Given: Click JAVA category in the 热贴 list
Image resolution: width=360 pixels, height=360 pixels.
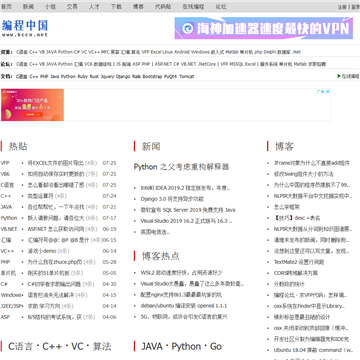Looking at the screenshot, I should click(x=6, y=207).
